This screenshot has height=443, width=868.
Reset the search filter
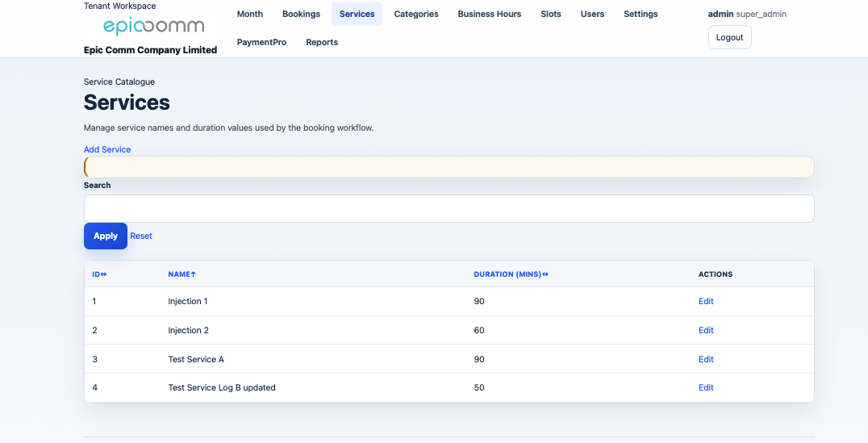[x=141, y=236]
